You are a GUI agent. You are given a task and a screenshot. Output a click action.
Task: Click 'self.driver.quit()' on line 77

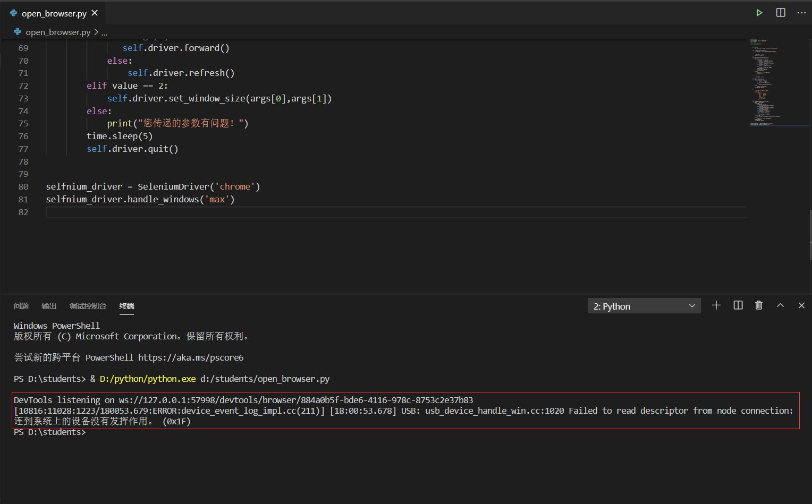[132, 149]
